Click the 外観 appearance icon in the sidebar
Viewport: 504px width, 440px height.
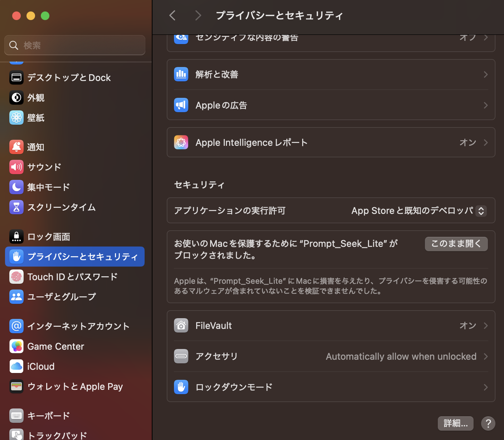click(16, 97)
